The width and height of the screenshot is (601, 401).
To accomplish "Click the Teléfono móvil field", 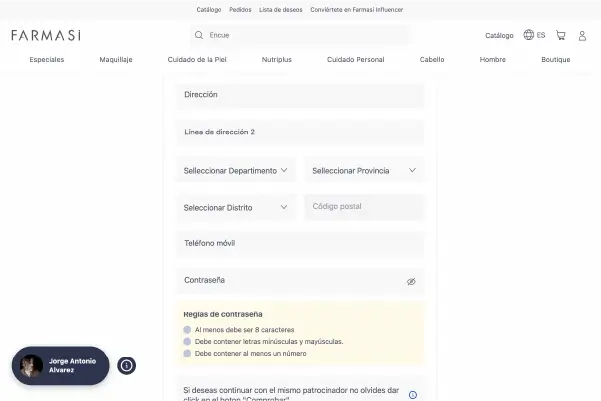I will pyautogui.click(x=300, y=244).
